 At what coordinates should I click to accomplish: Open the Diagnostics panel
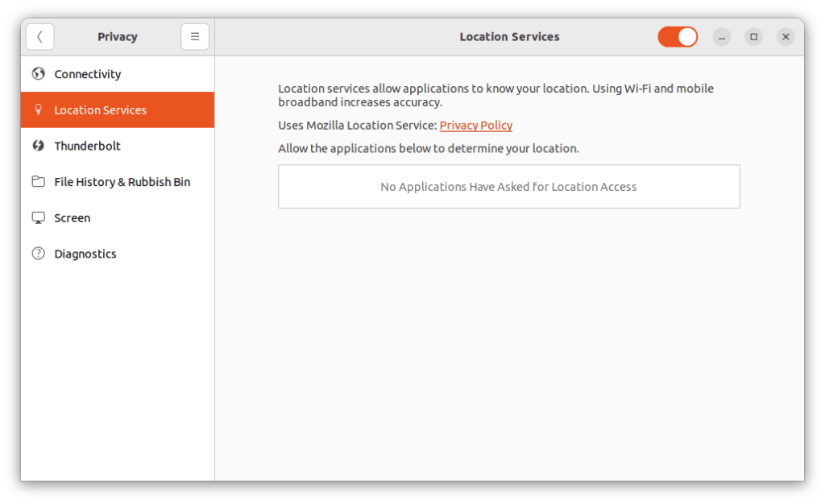point(118,254)
